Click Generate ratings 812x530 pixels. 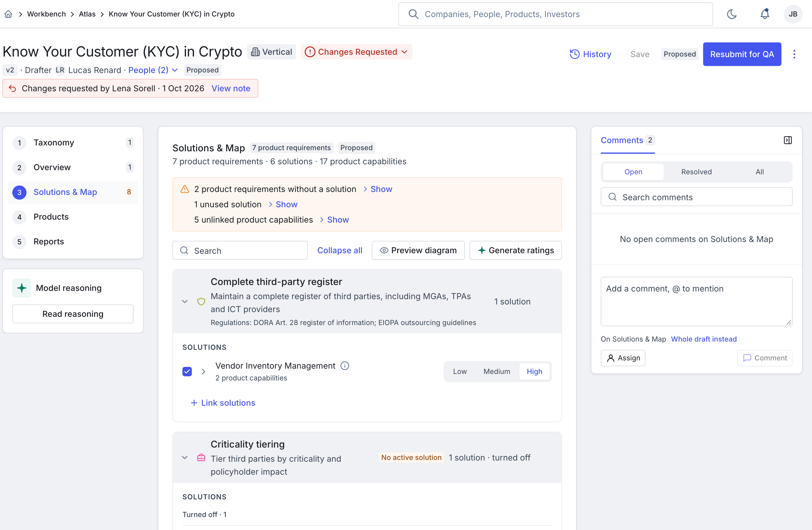pyautogui.click(x=515, y=250)
